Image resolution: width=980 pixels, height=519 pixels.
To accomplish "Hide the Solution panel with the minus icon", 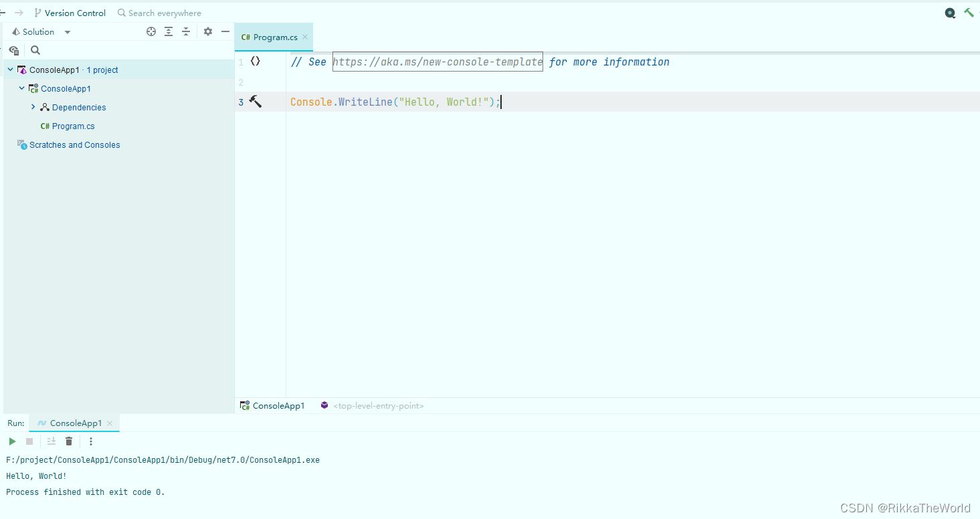I will click(x=225, y=31).
